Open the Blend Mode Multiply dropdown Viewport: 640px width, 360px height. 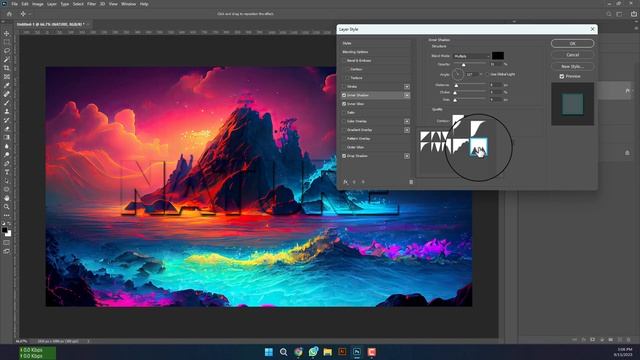(x=471, y=56)
